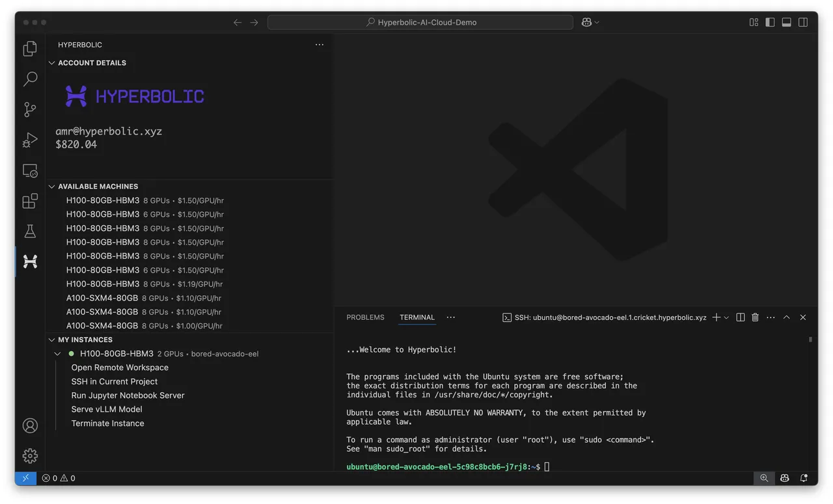Split the terminal
Image resolution: width=833 pixels, height=504 pixels.
(x=741, y=317)
